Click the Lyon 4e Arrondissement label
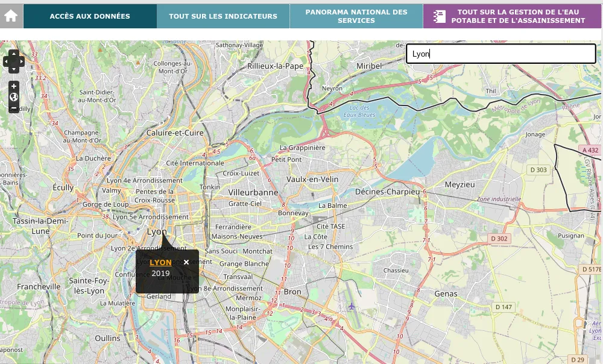 145,180
